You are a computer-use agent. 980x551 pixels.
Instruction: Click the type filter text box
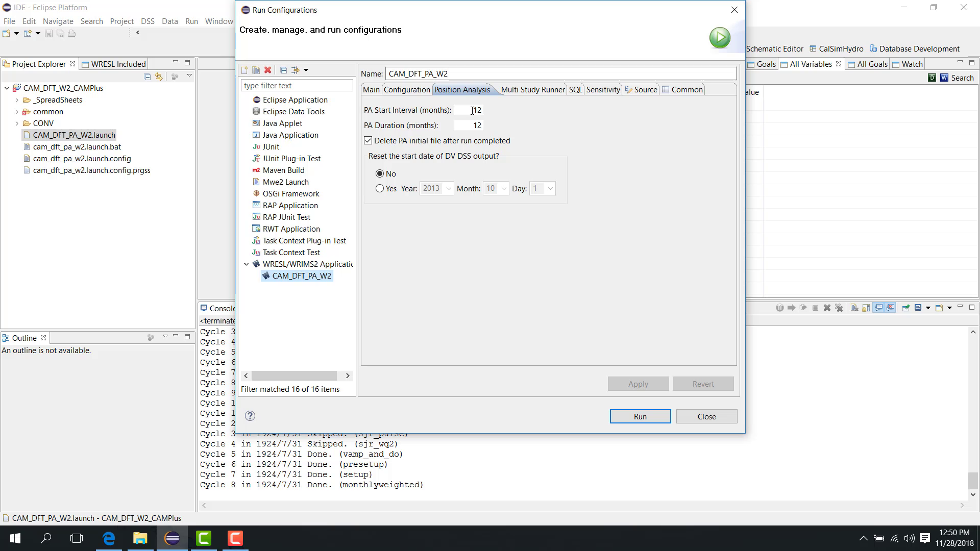click(297, 86)
